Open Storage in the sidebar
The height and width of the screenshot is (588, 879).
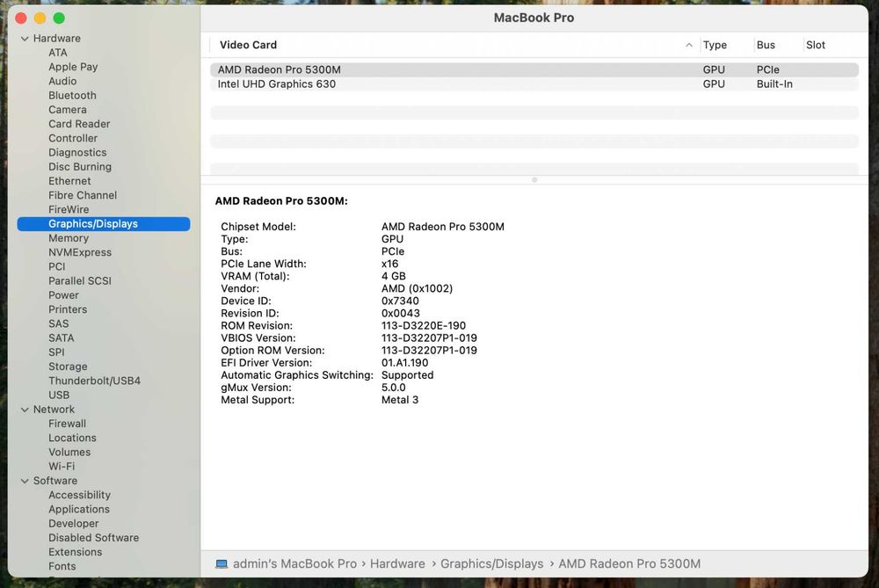point(68,367)
